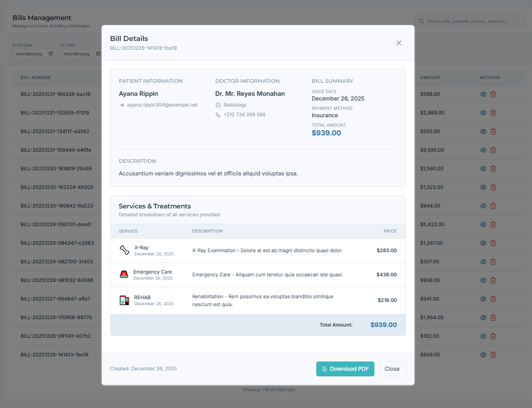View bill with amount $596.00
Viewport: 532px width, 408px height.
click(483, 94)
